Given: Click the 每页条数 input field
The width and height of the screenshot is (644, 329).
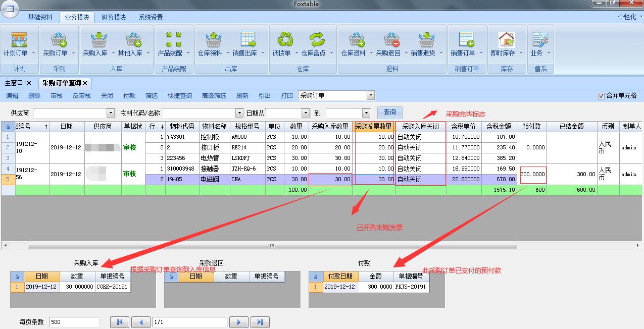Looking at the screenshot, I should tap(74, 322).
